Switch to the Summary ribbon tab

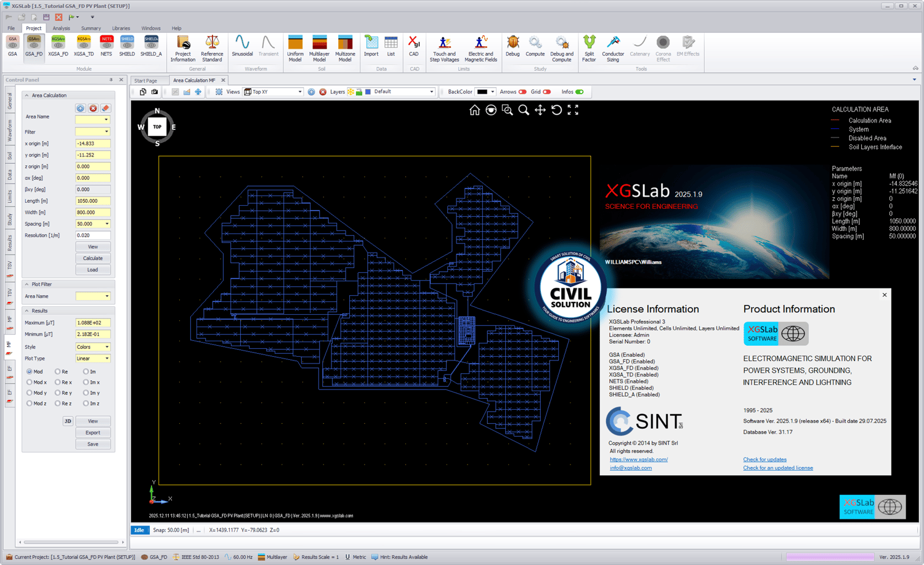point(91,28)
